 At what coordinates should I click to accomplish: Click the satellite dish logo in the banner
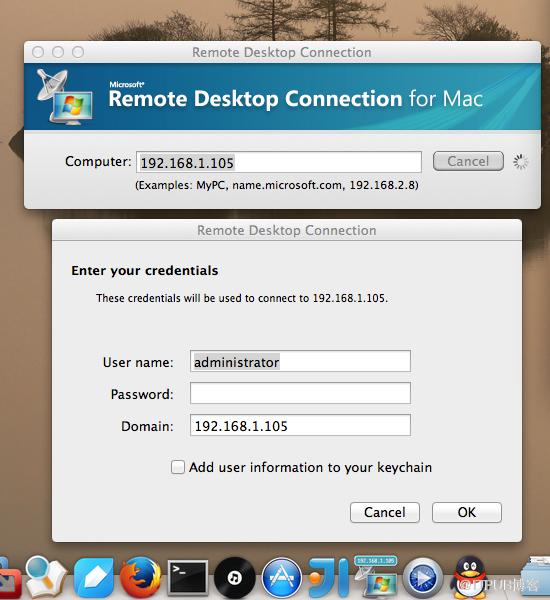click(x=64, y=97)
